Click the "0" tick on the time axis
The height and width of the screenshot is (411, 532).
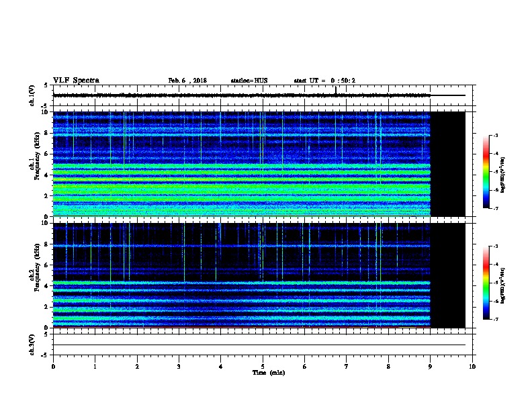coord(53,366)
